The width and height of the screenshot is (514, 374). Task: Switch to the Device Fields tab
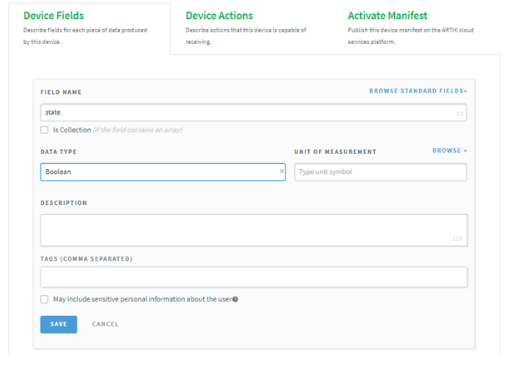[x=54, y=16]
